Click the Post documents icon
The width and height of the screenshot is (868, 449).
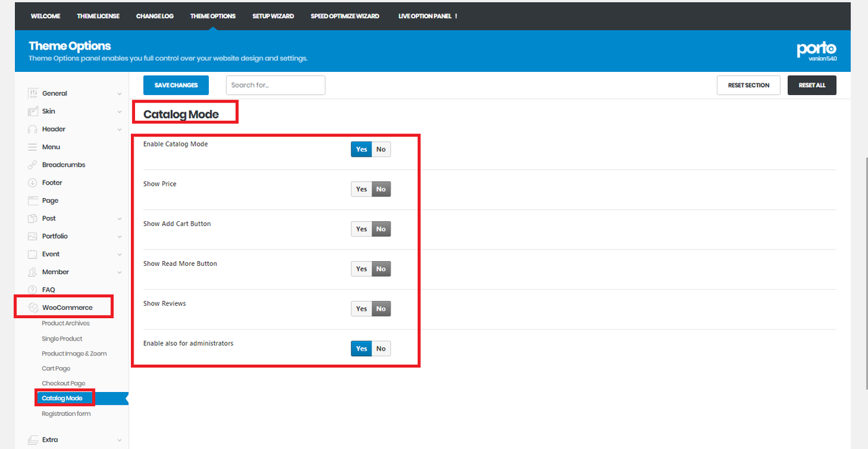pos(33,218)
